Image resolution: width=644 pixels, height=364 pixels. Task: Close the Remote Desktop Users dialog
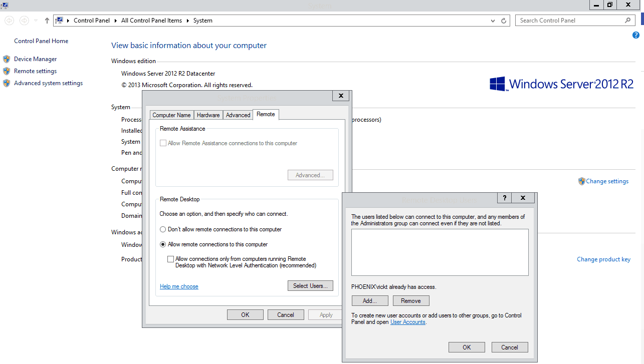523,198
